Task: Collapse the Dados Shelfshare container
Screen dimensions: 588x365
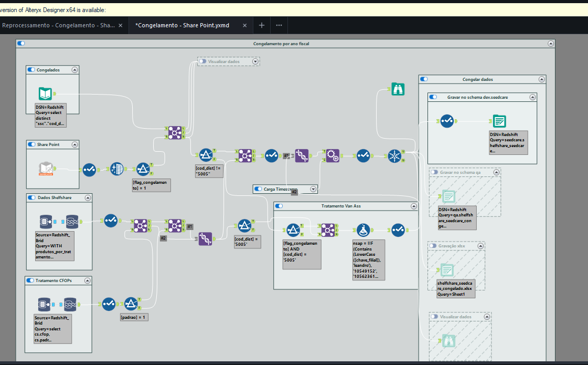Action: pos(88,197)
